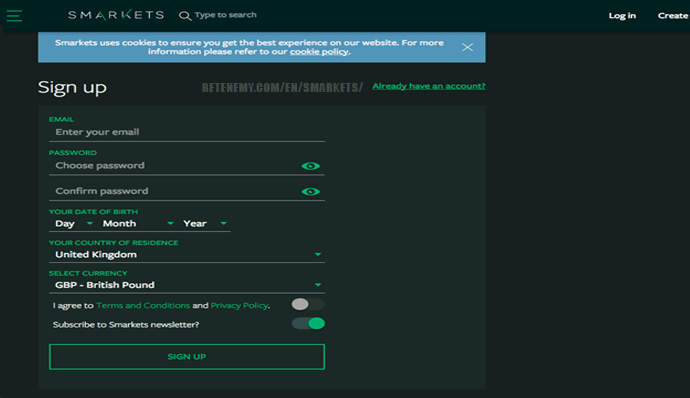Click the PASSWORD field label
The image size is (690, 398).
coord(73,153)
